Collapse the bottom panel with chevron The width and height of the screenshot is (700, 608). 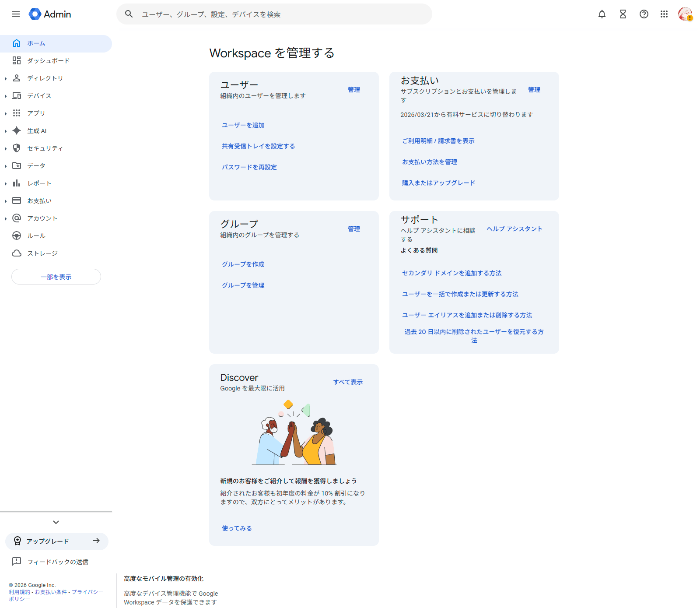[x=56, y=522]
